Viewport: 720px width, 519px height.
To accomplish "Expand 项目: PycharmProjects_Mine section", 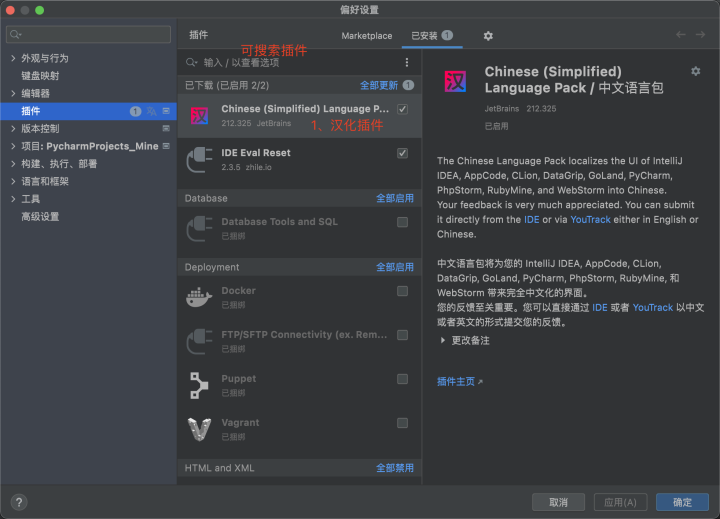I will pos(13,146).
